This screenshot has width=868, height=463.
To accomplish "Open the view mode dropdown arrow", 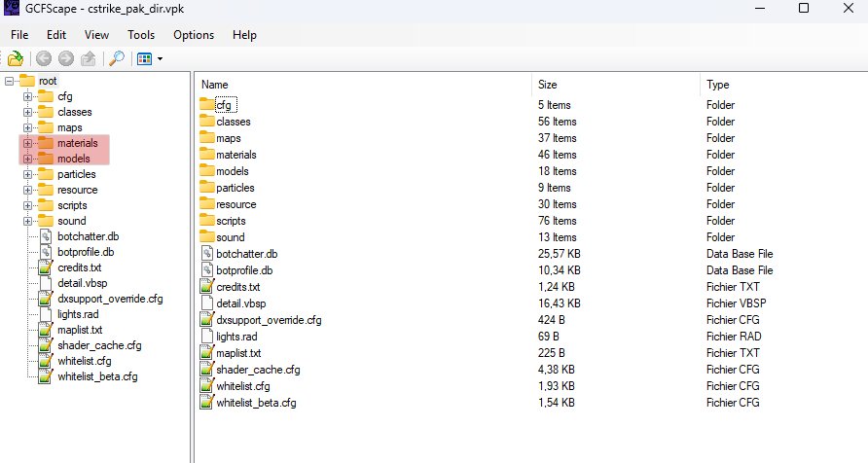I will pyautogui.click(x=160, y=59).
